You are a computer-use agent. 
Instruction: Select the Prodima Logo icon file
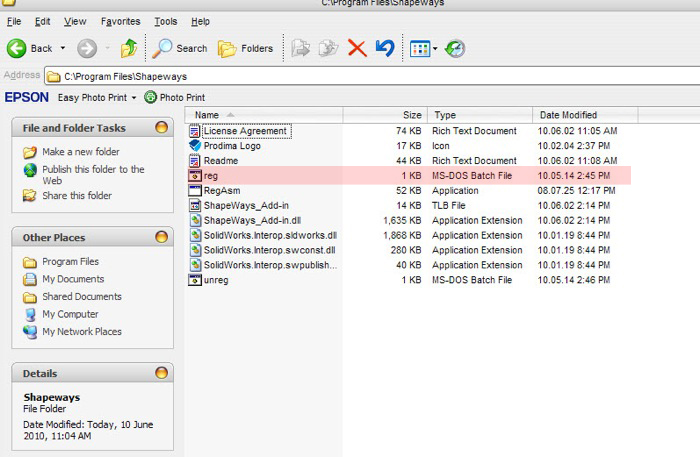(234, 146)
